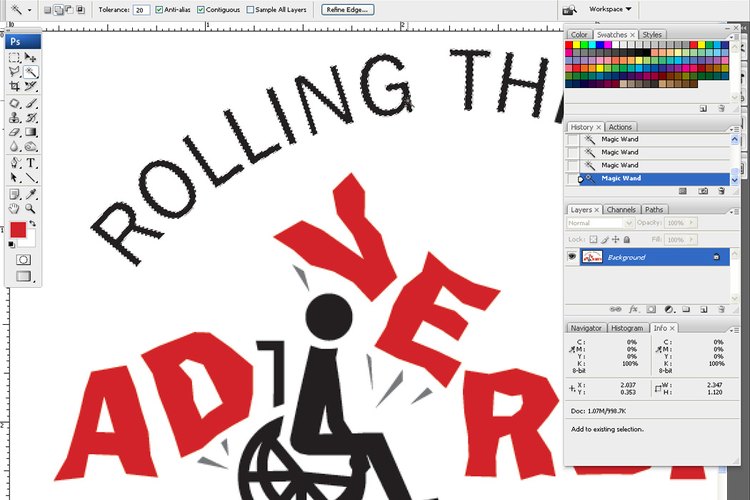750x500 pixels.
Task: Select the Blur tool
Action: click(x=14, y=146)
